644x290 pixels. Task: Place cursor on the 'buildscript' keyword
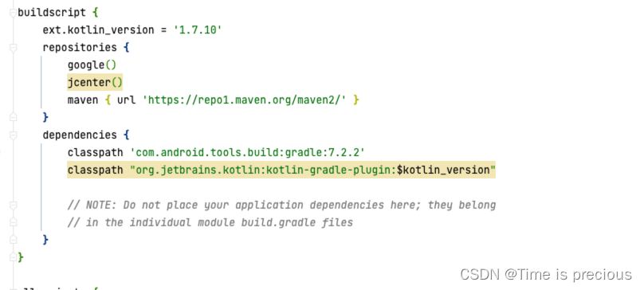(x=52, y=13)
